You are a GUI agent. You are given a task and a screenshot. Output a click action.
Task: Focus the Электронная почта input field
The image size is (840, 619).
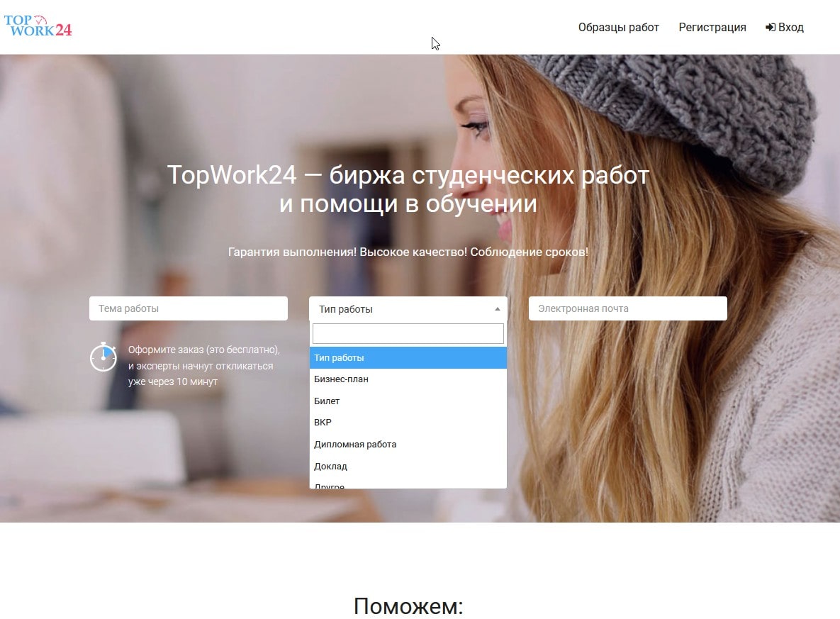[x=628, y=308]
